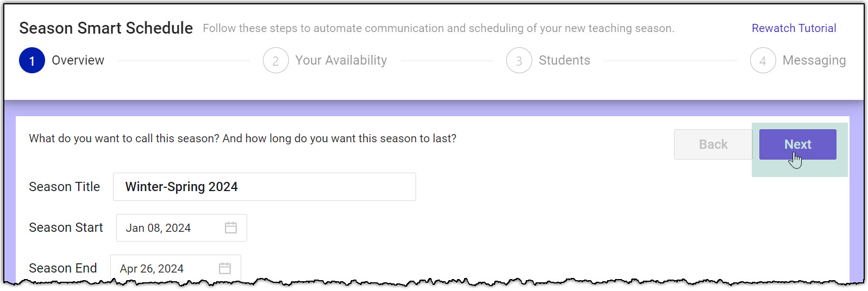Open the Season Start calendar icon
Viewport: 868px width, 291px height.
[x=231, y=228]
